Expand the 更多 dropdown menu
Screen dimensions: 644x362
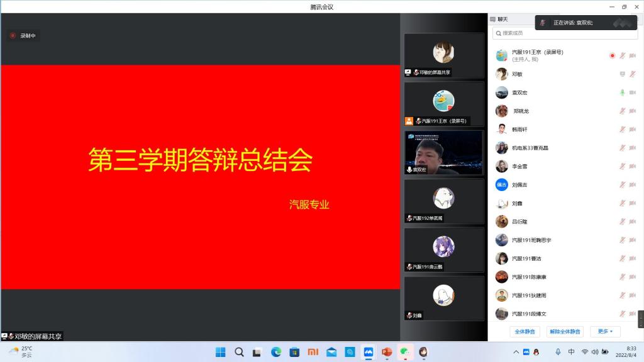pyautogui.click(x=605, y=331)
